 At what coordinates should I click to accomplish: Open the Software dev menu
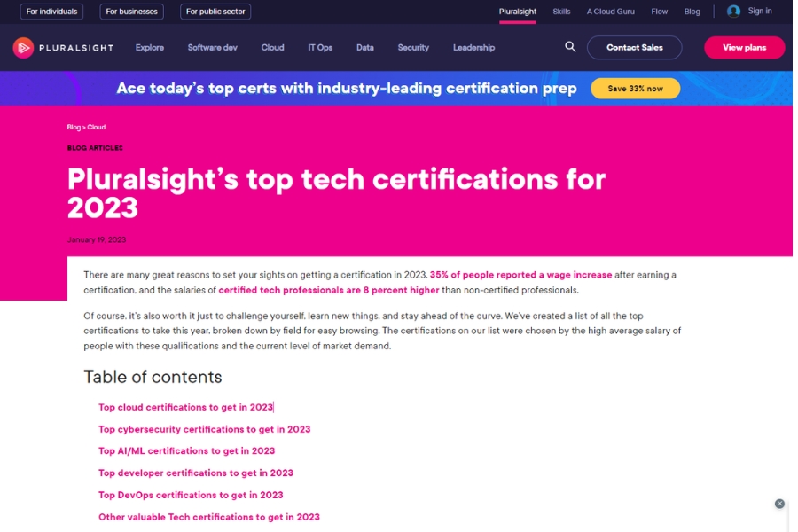212,47
